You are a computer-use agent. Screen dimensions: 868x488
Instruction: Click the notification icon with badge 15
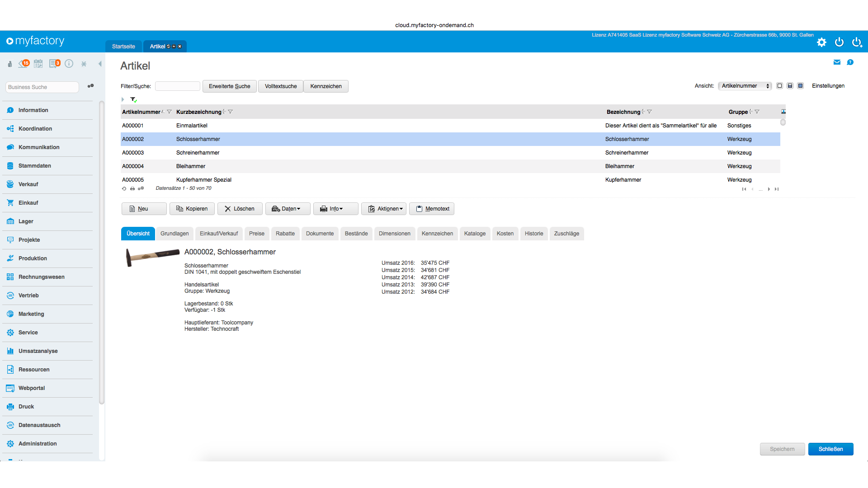pos(24,64)
